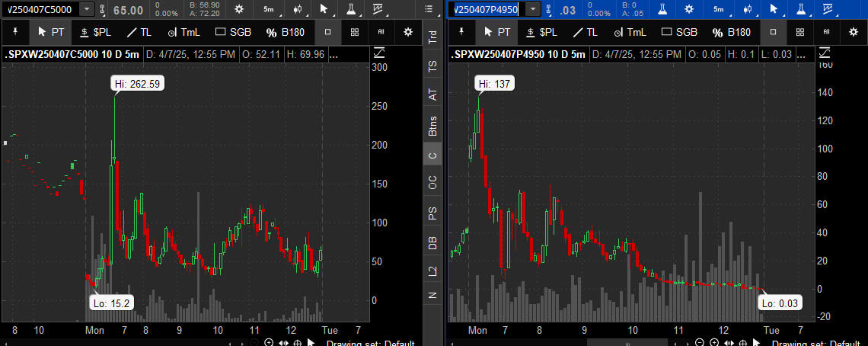868x346 pixels.
Task: Open left chart settings gear in top bar
Action: [239, 9]
